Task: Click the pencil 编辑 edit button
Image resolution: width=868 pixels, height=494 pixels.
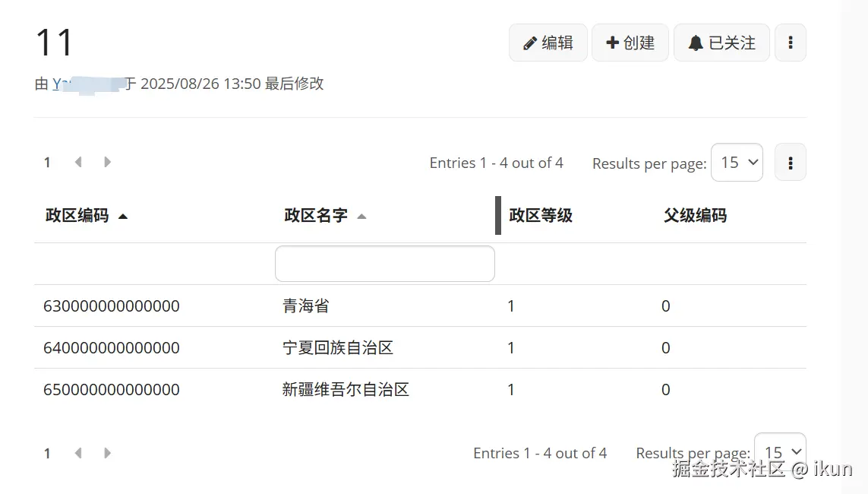Action: click(548, 43)
